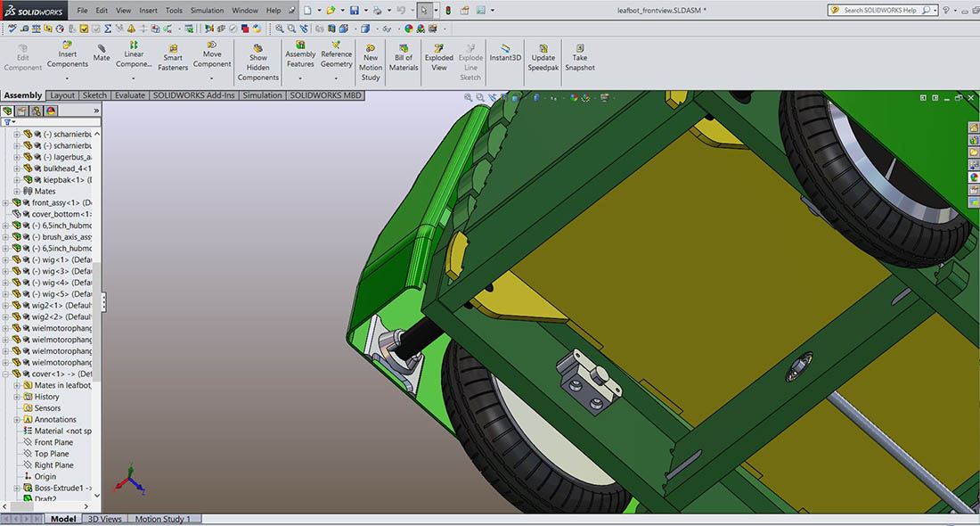
Task: Open the 3D Views bottom tab
Action: pyautogui.click(x=104, y=519)
